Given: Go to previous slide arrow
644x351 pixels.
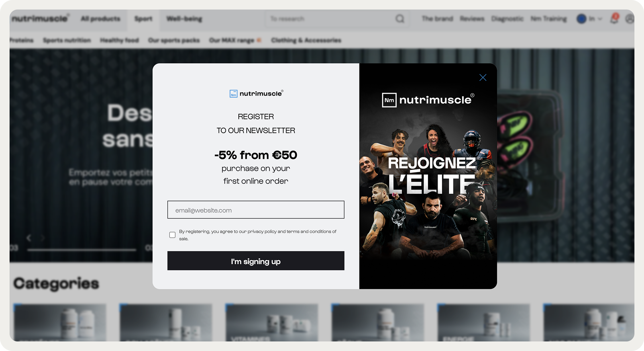Looking at the screenshot, I should 29,238.
